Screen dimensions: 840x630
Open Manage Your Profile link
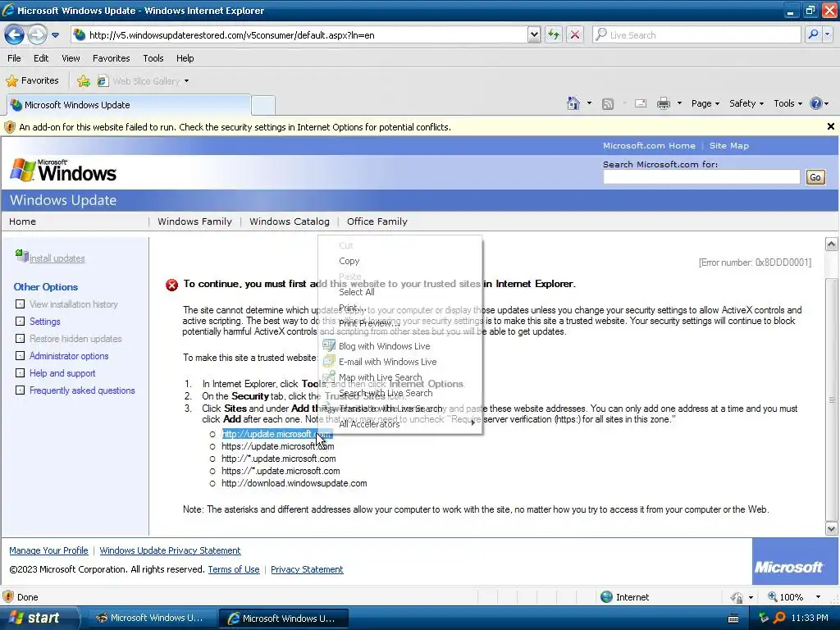[48, 550]
